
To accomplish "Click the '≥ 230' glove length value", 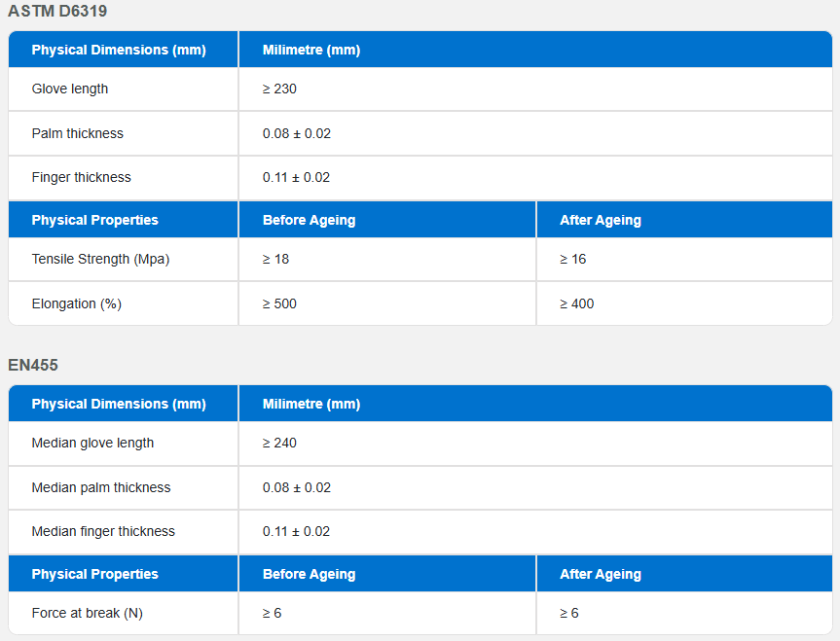I will pyautogui.click(x=279, y=89).
